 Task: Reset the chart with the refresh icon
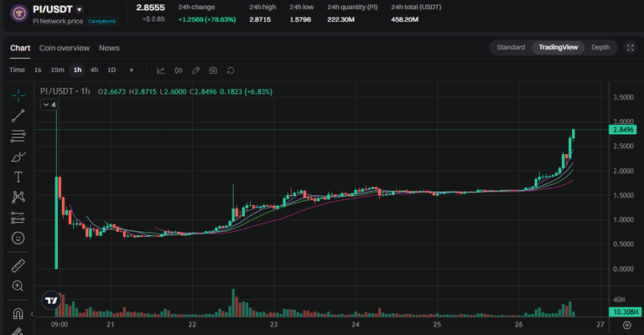click(231, 70)
